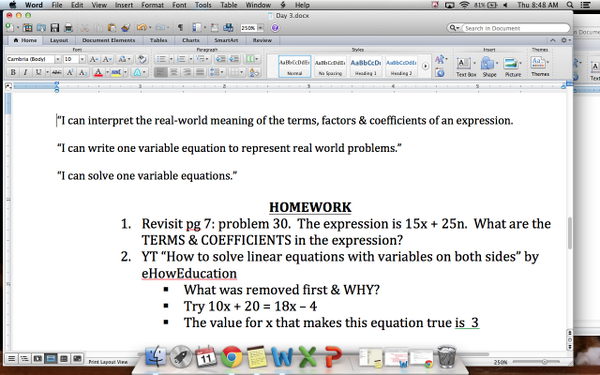The image size is (600, 375).
Task: Toggle Underline formatting
Action: point(38,72)
